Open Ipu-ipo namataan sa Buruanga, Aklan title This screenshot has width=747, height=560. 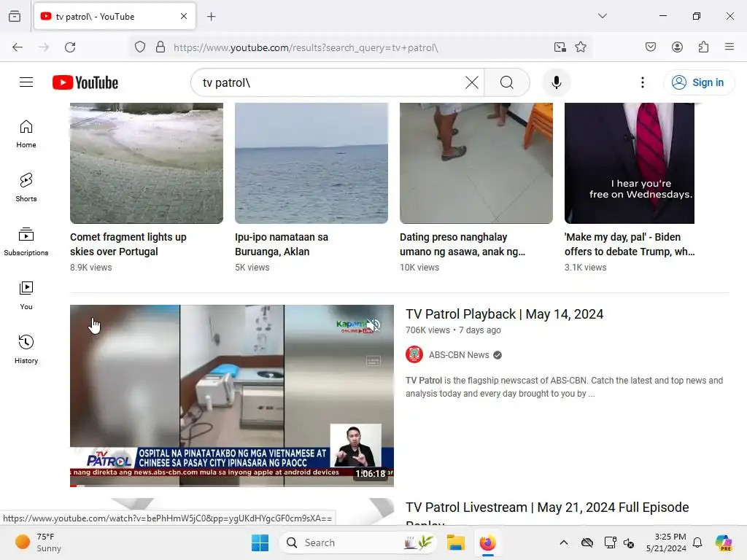click(x=282, y=244)
